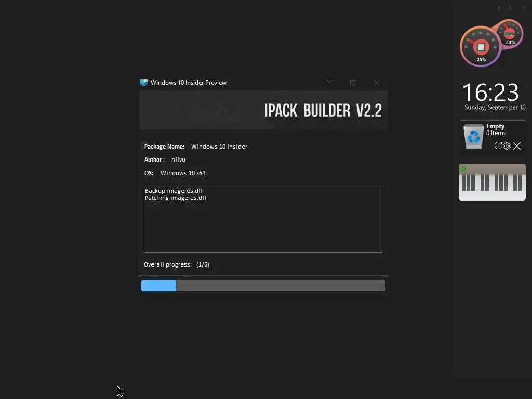Click the 'Windows 10 x64' OS value
This screenshot has height=399, width=532.
pos(183,173)
